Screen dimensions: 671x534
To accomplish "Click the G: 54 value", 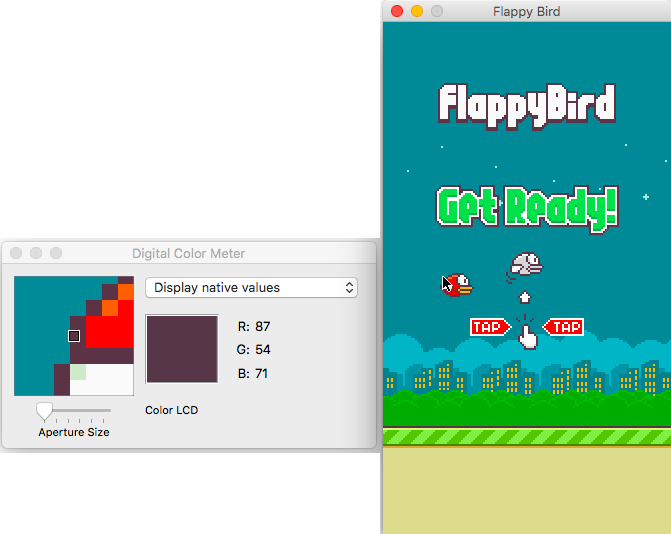I will click(x=253, y=350).
